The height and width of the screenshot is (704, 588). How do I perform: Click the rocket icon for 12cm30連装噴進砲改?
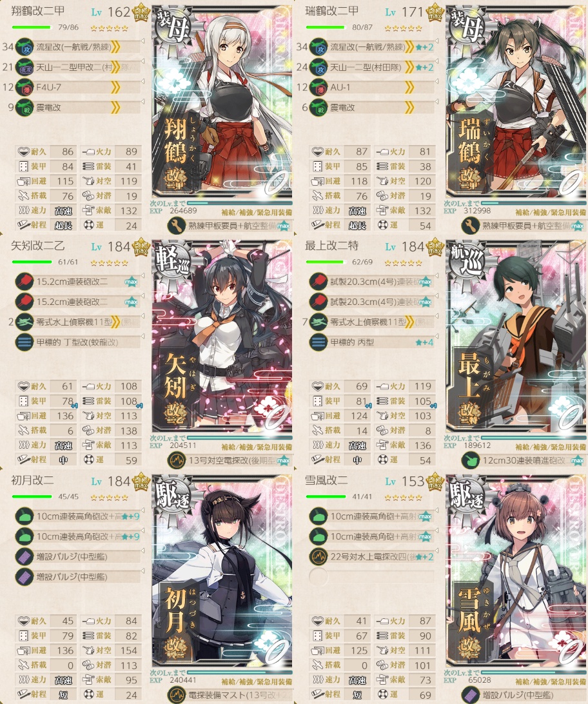[471, 460]
